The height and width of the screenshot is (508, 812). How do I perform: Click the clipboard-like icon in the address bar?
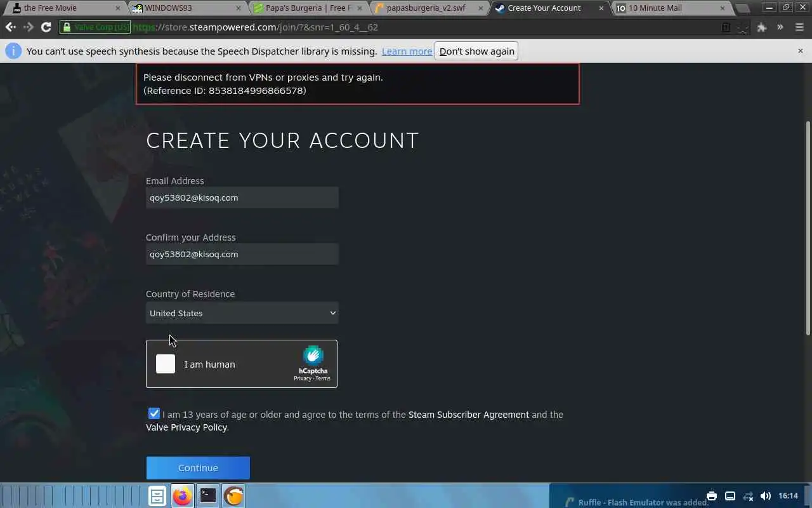726,27
